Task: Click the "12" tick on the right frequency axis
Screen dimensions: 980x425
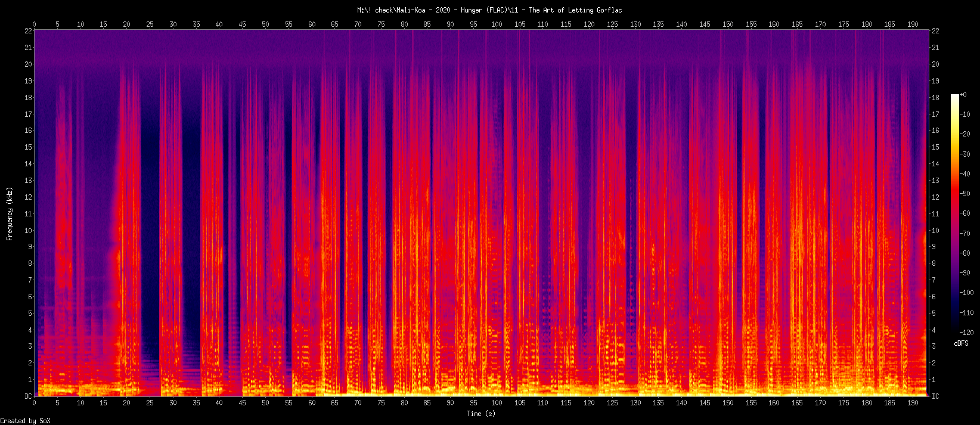Action: point(935,197)
